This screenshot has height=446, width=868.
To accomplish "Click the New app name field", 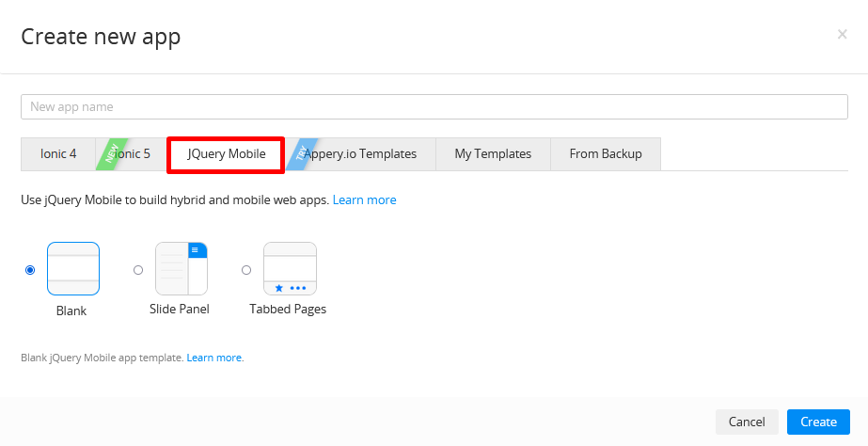I will (434, 107).
